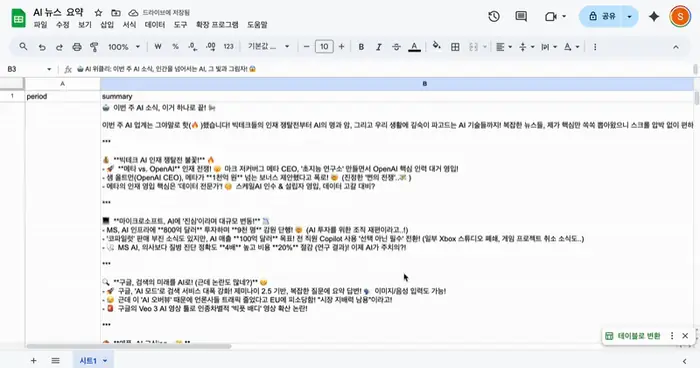The image size is (700, 368).
Task: Format as currency with W button
Action: click(x=158, y=46)
